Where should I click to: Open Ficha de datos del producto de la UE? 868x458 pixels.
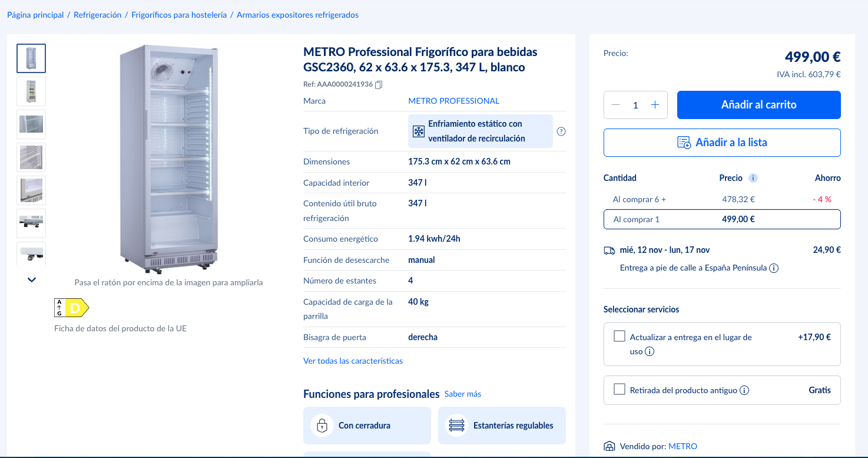tap(120, 328)
